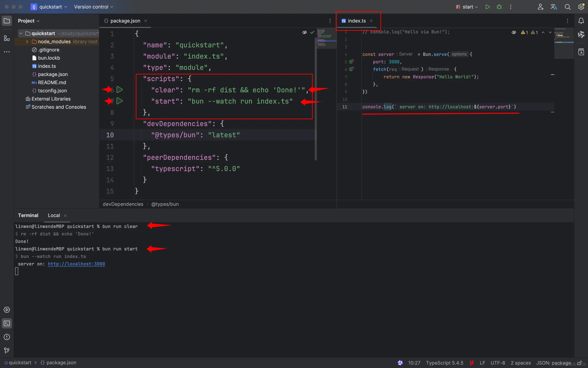Viewport: 588px width, 368px height.
Task: Click the green no-problems checkmark in package.json
Action: (312, 32)
